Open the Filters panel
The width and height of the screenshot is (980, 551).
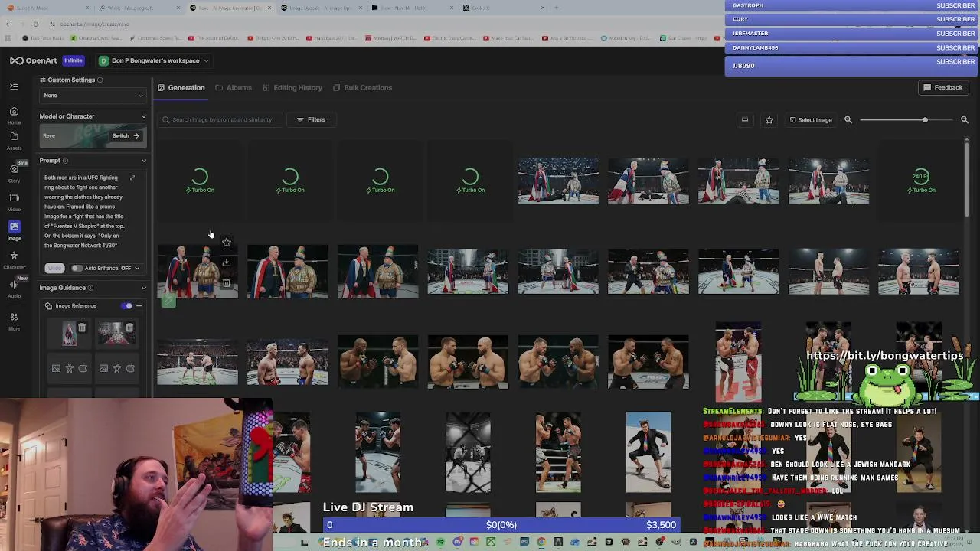tap(311, 119)
